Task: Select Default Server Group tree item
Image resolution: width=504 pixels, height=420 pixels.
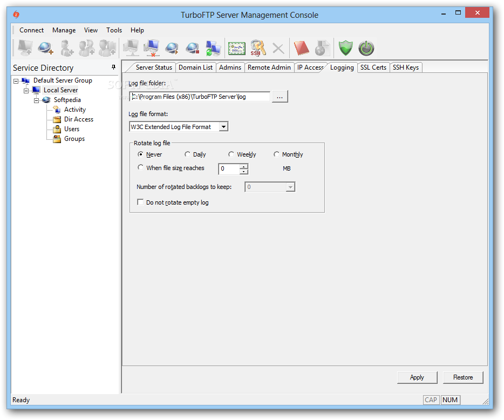Action: point(63,80)
